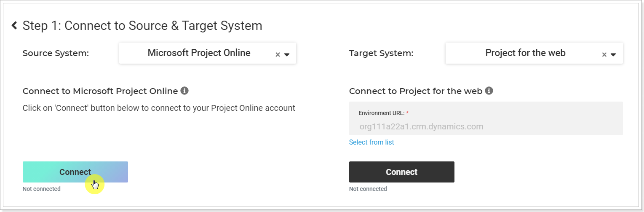Clear the Microsoft Project Online source selection
The width and height of the screenshot is (644, 212).
[x=278, y=54]
